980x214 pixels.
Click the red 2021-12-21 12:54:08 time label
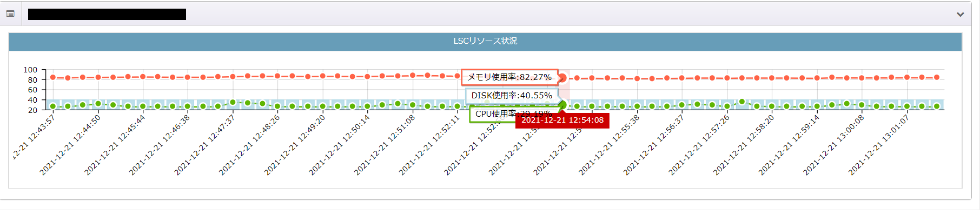click(x=562, y=121)
